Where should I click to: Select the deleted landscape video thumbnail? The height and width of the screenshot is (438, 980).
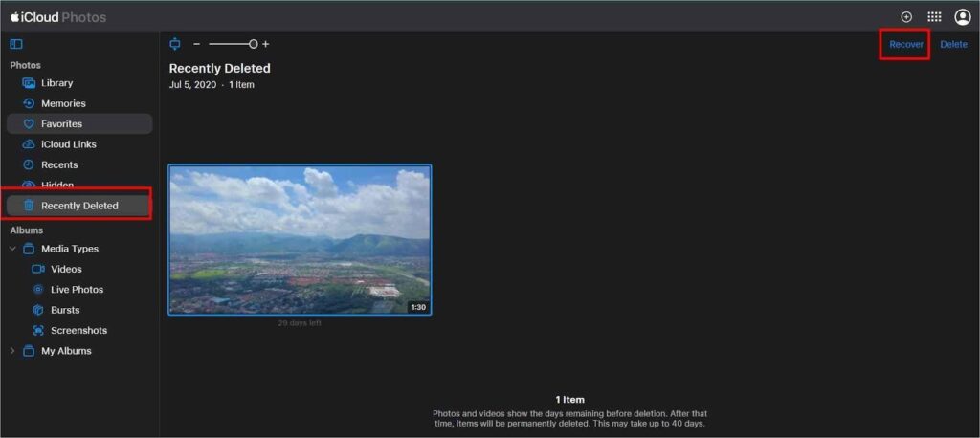click(x=300, y=239)
